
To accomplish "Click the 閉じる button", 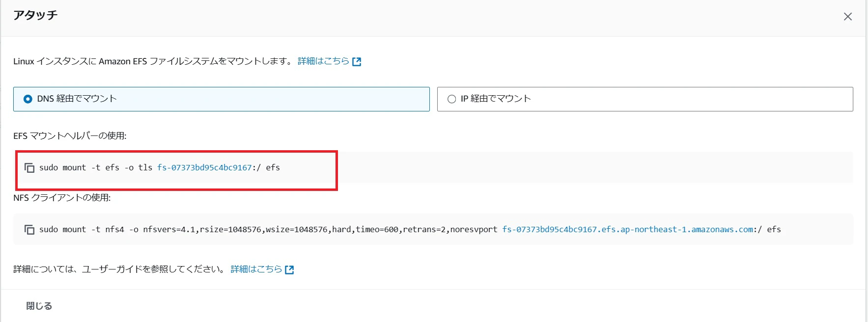I will [x=39, y=306].
